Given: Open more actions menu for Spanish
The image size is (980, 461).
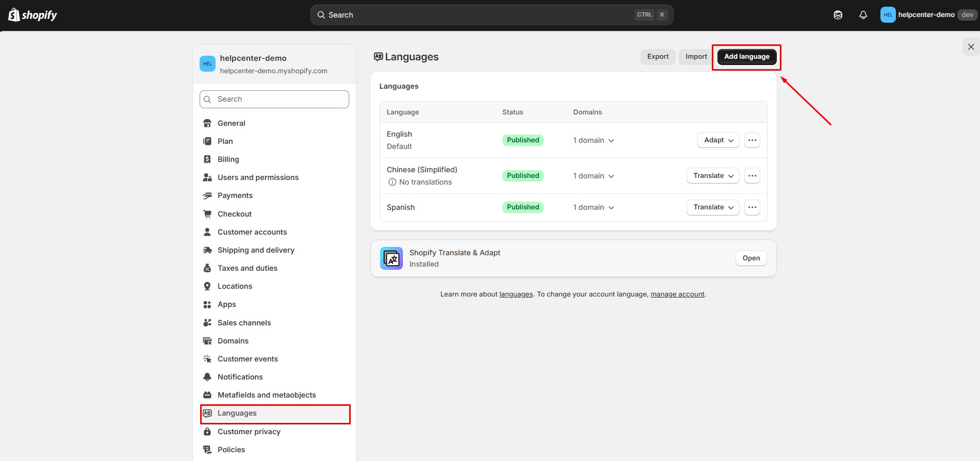Looking at the screenshot, I should 752,207.
